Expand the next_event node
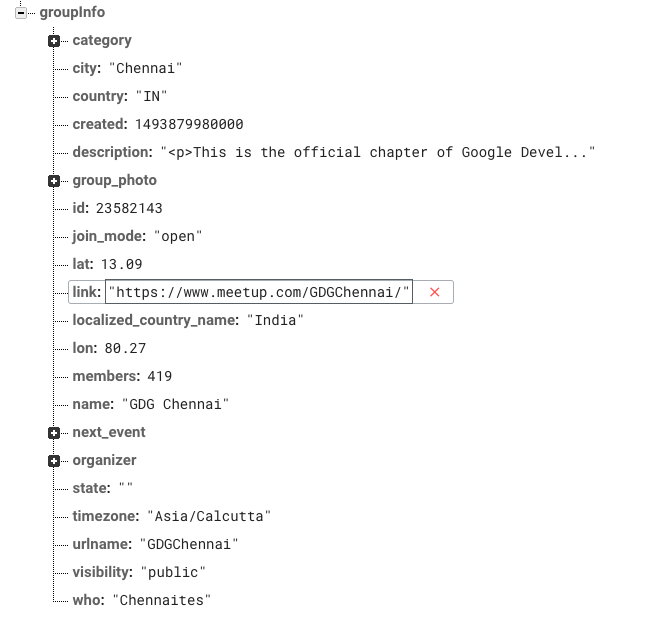Image resolution: width=652 pixels, height=630 pixels. click(54, 433)
